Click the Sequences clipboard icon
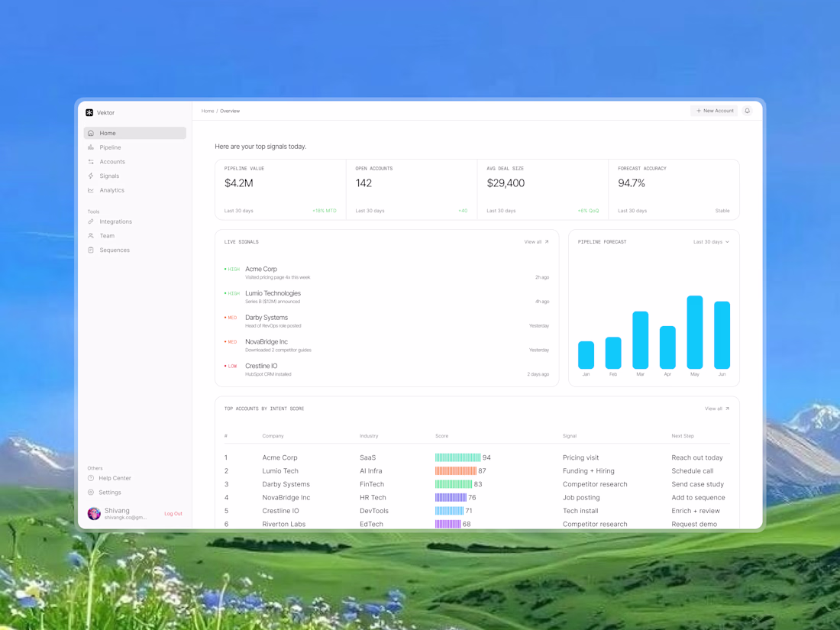 point(91,250)
